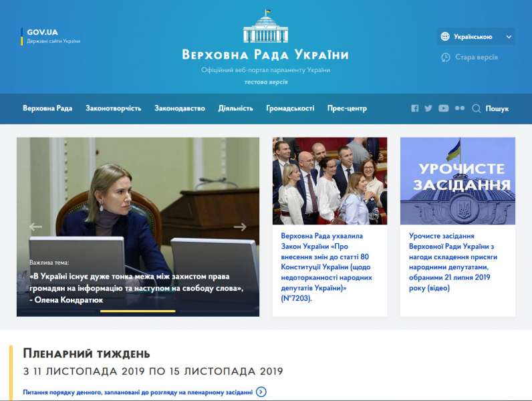The image size is (532, 401).
Task: Open the Урочисте засідання thumbnail image
Action: (457, 180)
